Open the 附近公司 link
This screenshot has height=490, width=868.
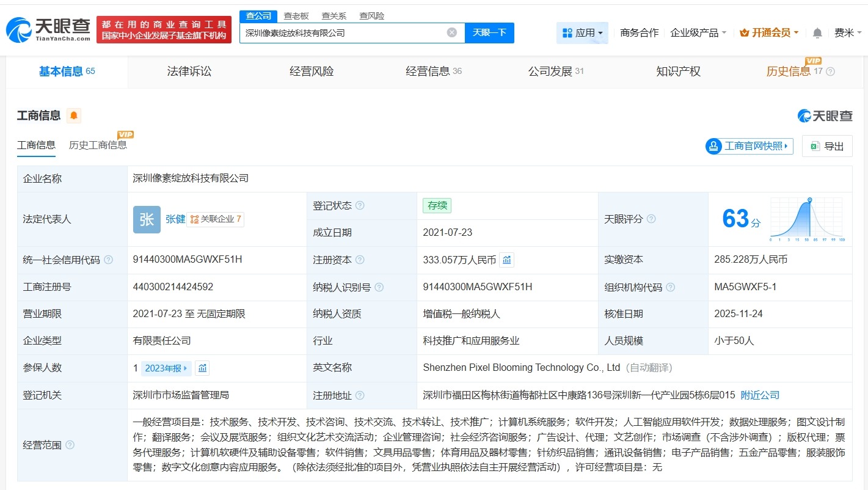[759, 395]
